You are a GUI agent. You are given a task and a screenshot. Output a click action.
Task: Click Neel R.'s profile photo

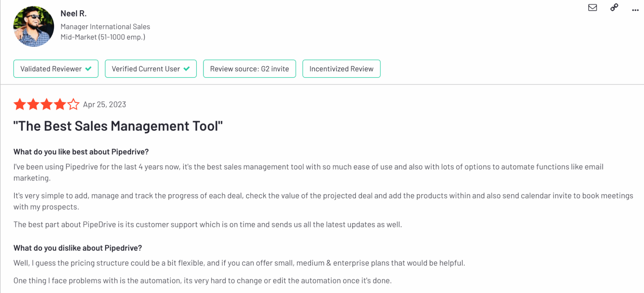34,27
